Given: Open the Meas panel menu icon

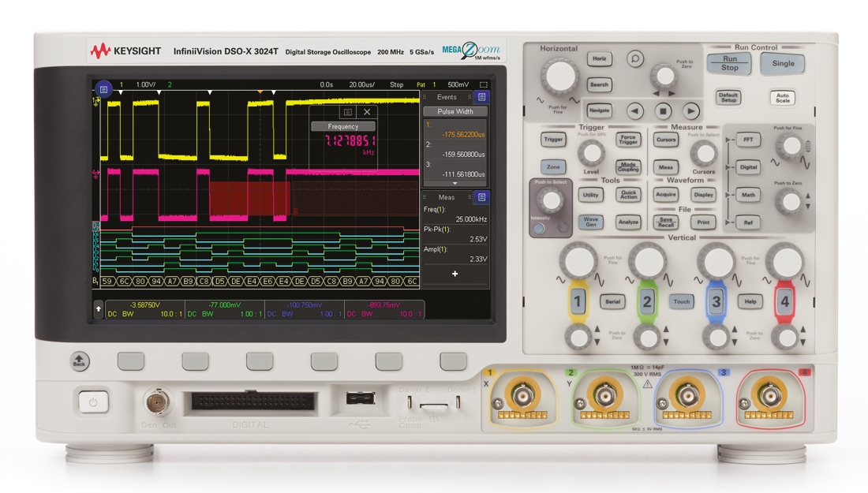Looking at the screenshot, I should click(481, 196).
